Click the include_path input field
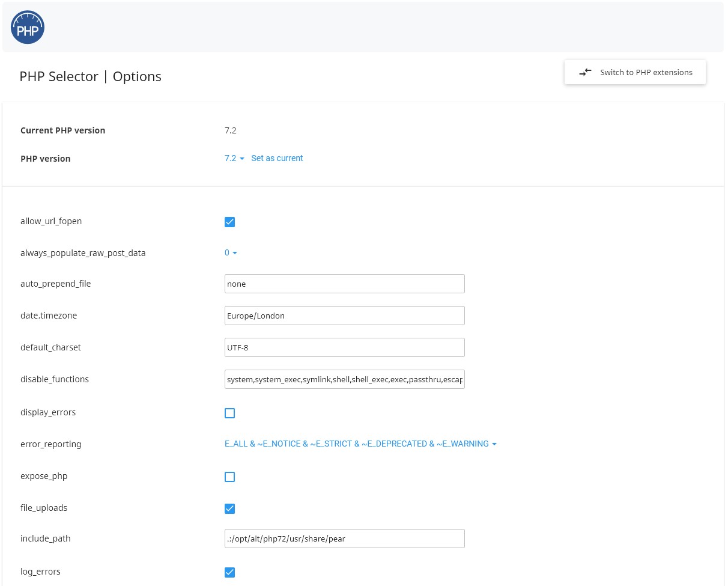 pyautogui.click(x=345, y=539)
